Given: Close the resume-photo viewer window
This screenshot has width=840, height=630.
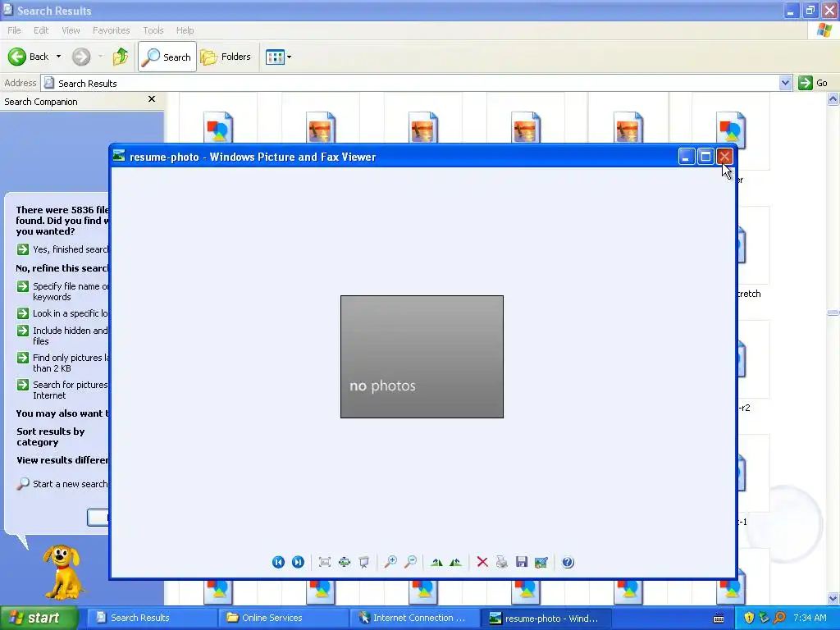Looking at the screenshot, I should click(725, 157).
